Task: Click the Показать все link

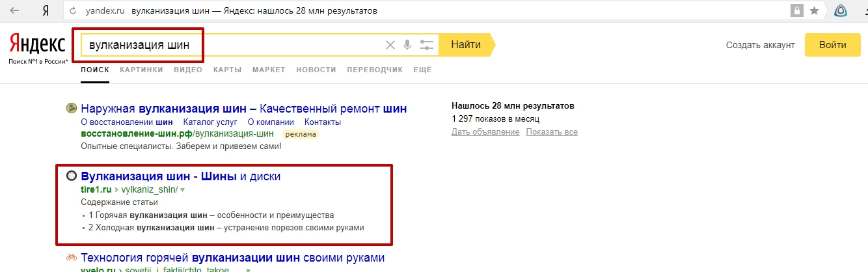Action: click(x=552, y=132)
